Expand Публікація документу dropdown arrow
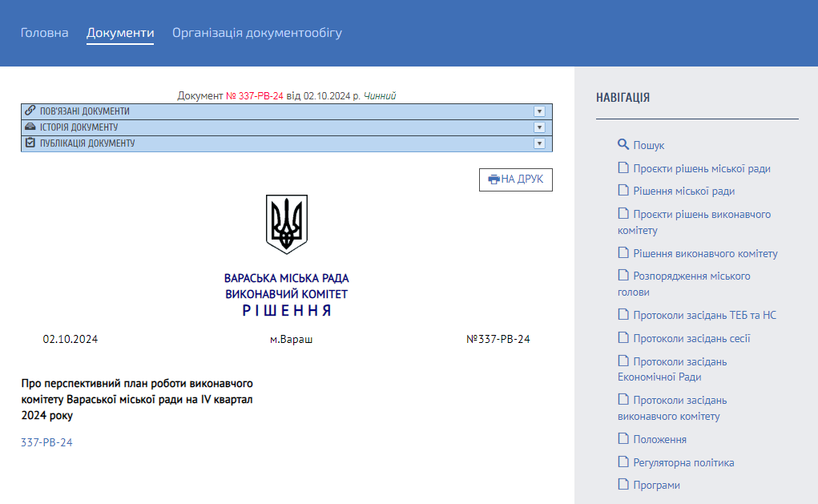This screenshot has height=504, width=818. pos(539,143)
